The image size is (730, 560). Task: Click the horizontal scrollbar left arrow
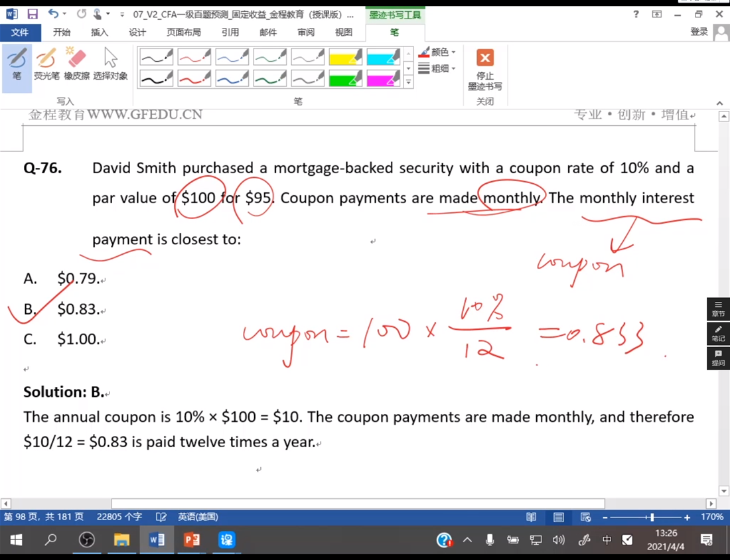[x=5, y=504]
